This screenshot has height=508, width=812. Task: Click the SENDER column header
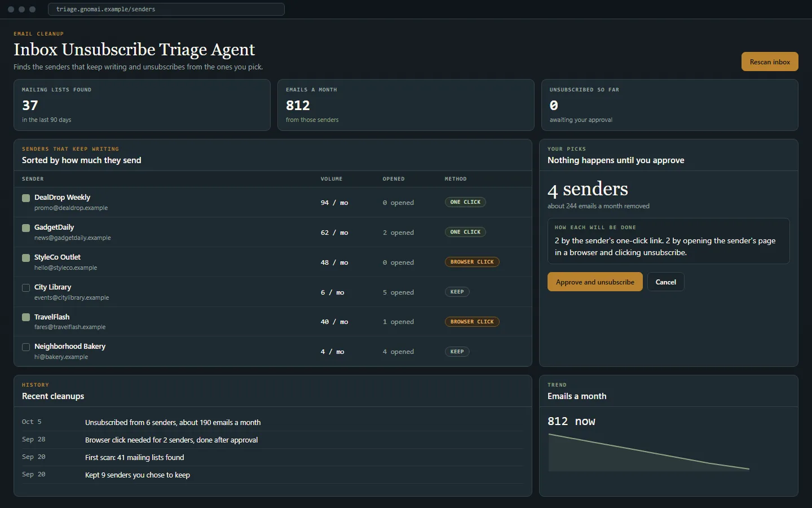[x=33, y=179]
